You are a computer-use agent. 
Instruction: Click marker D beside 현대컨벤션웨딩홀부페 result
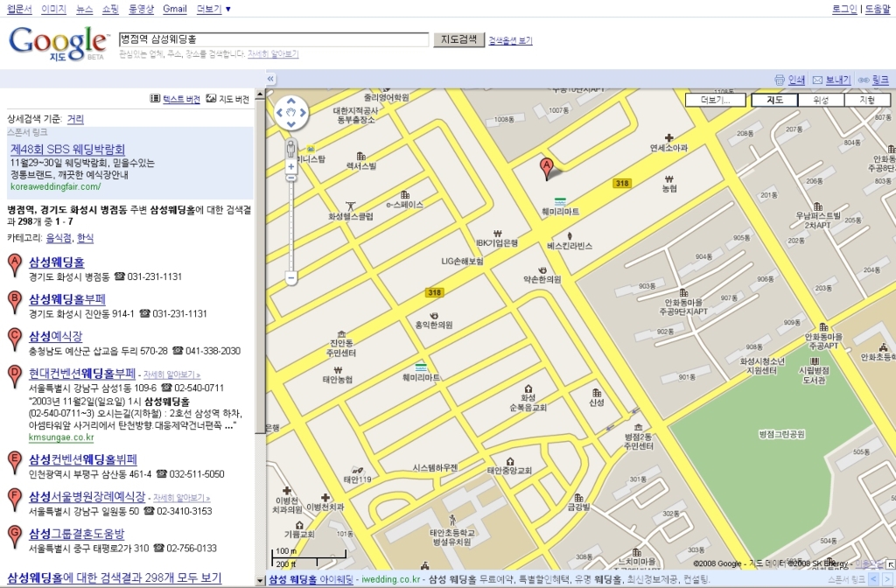tap(15, 377)
